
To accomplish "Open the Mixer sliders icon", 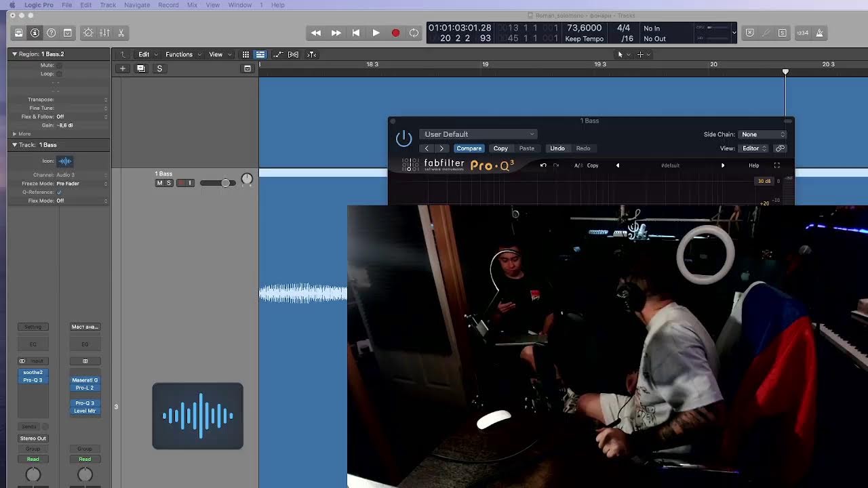I will click(104, 33).
